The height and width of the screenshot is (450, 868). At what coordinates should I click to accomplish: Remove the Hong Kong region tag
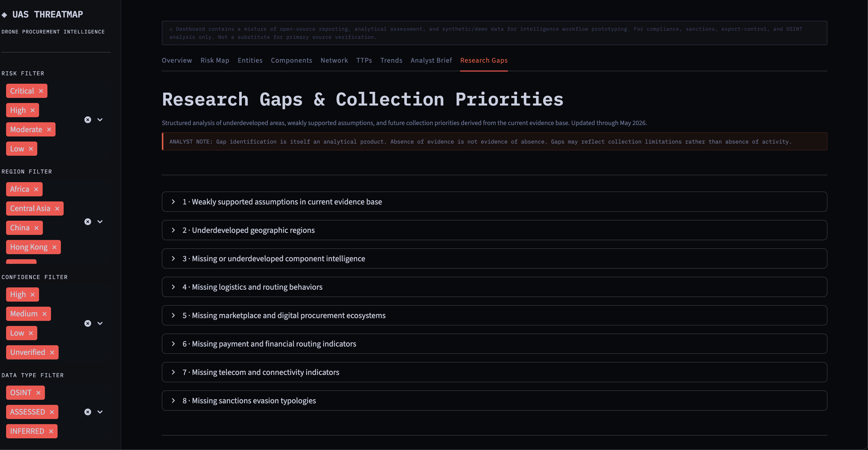[x=54, y=247]
